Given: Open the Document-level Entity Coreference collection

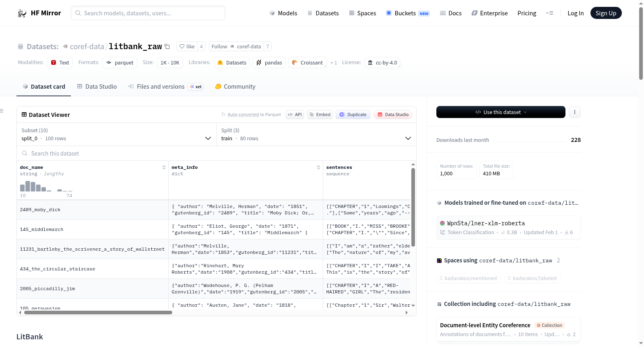Looking at the screenshot, I should [x=508, y=329].
